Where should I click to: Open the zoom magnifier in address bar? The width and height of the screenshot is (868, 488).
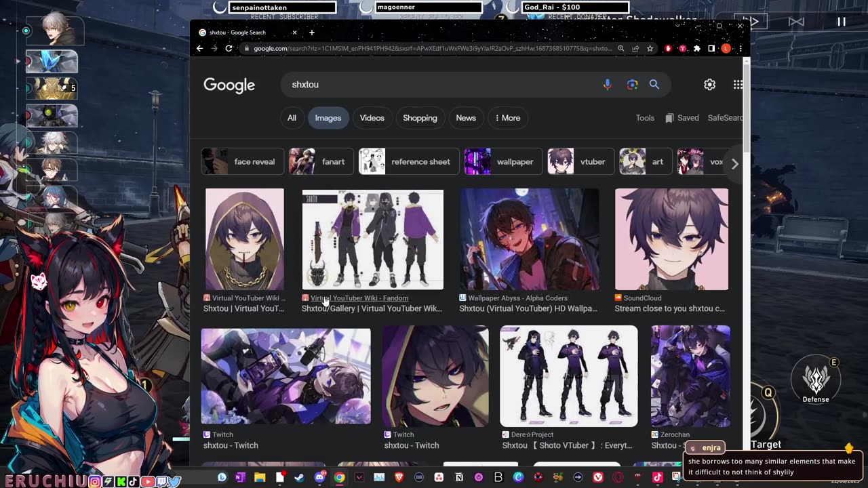coord(620,48)
